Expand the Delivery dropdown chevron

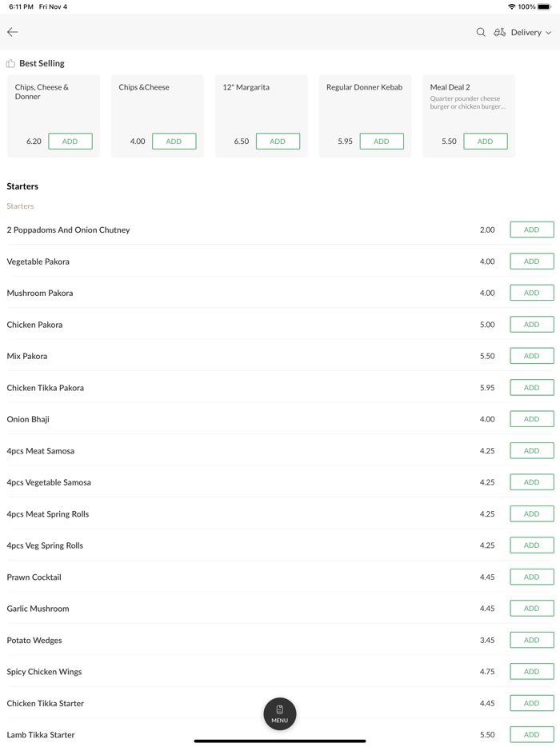click(x=549, y=33)
